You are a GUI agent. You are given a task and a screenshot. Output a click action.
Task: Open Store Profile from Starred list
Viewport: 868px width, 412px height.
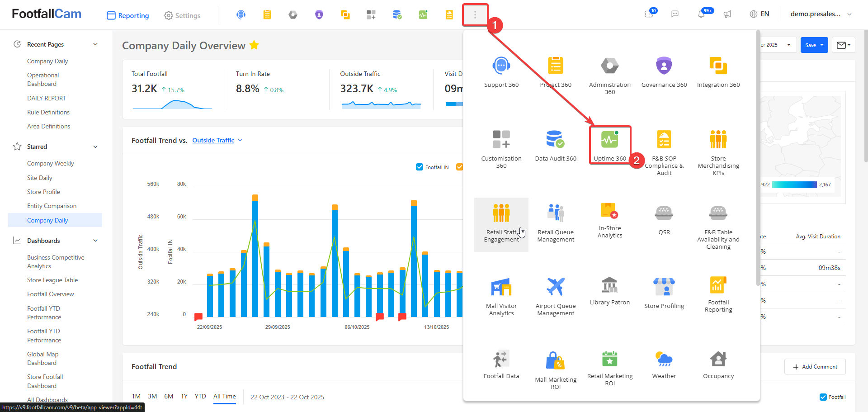click(x=43, y=192)
